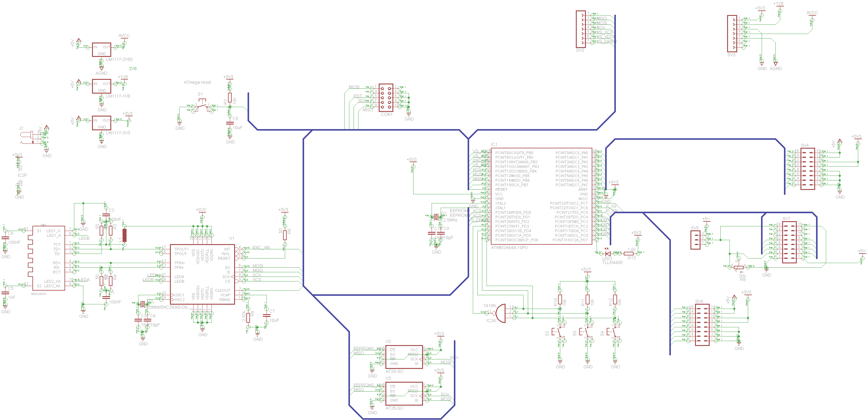This screenshot has height=420, width=868.
Task: Select the L1 inductor symbol
Action: click(124, 235)
